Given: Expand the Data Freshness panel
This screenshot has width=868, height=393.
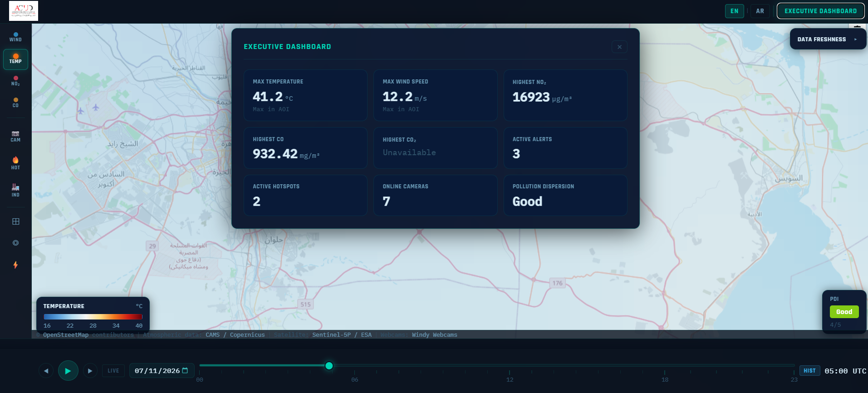Looking at the screenshot, I should (x=828, y=39).
